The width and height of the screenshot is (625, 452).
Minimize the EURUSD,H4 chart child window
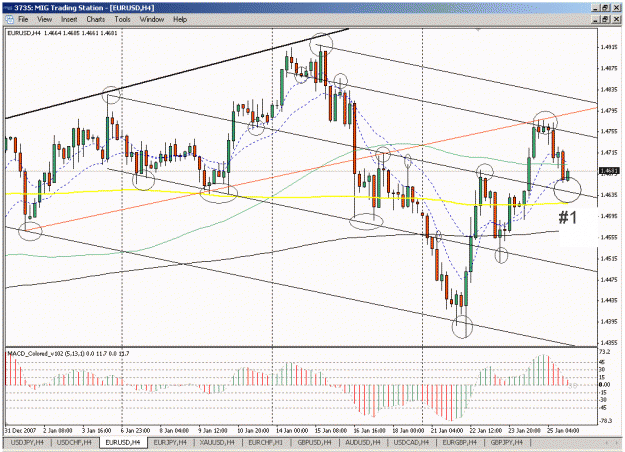tap(596, 19)
